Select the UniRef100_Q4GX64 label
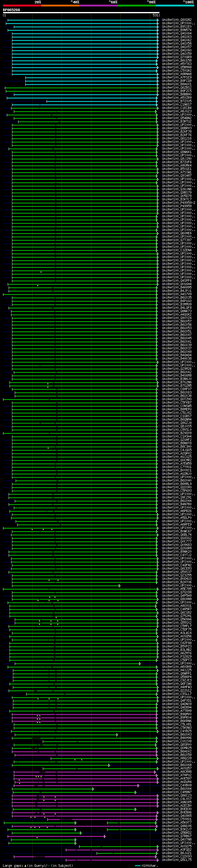The height and width of the screenshot is (868, 197). tap(177, 33)
